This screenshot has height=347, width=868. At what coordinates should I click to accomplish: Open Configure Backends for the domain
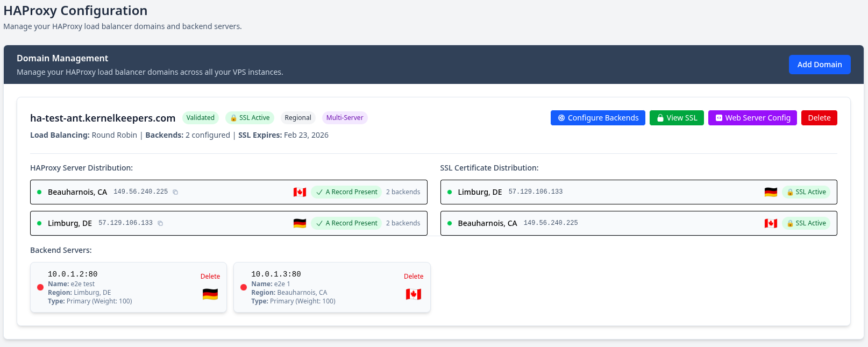pos(597,118)
